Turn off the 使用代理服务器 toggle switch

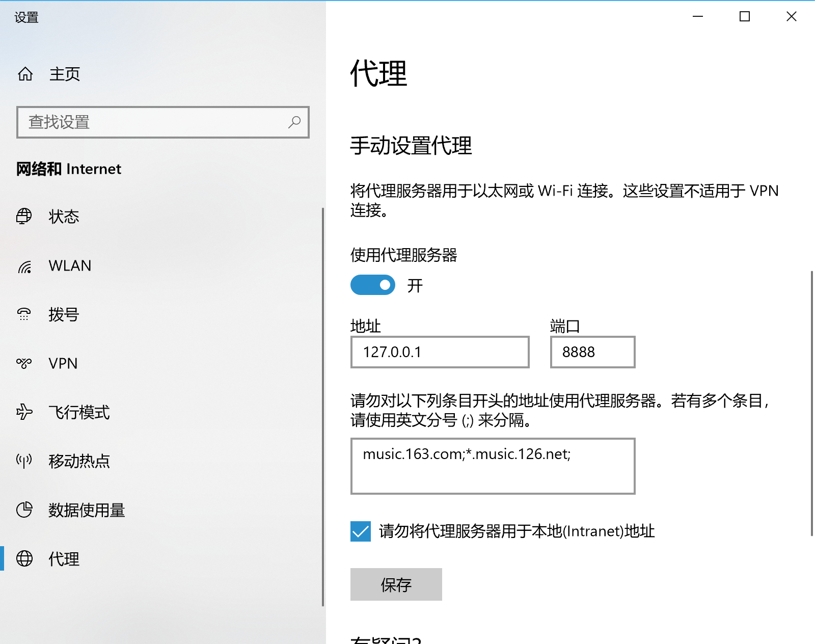(373, 285)
